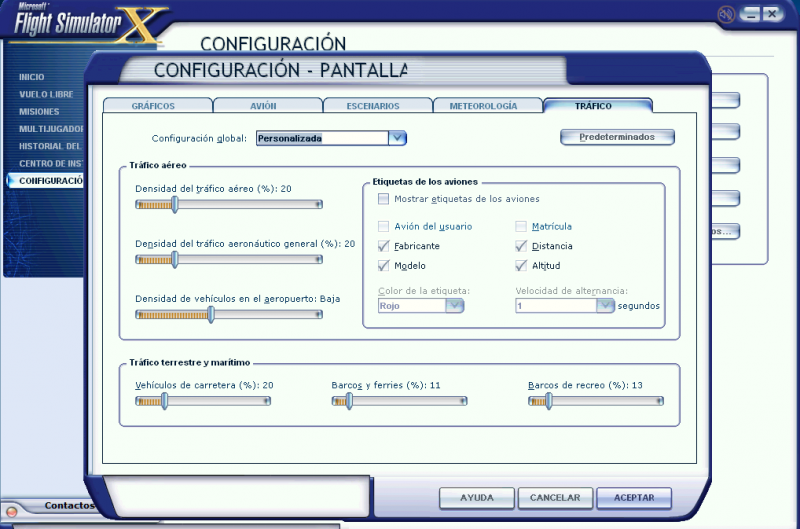Close the Flight Simulator window
Viewport: 800px width, 529px height.
[x=772, y=14]
